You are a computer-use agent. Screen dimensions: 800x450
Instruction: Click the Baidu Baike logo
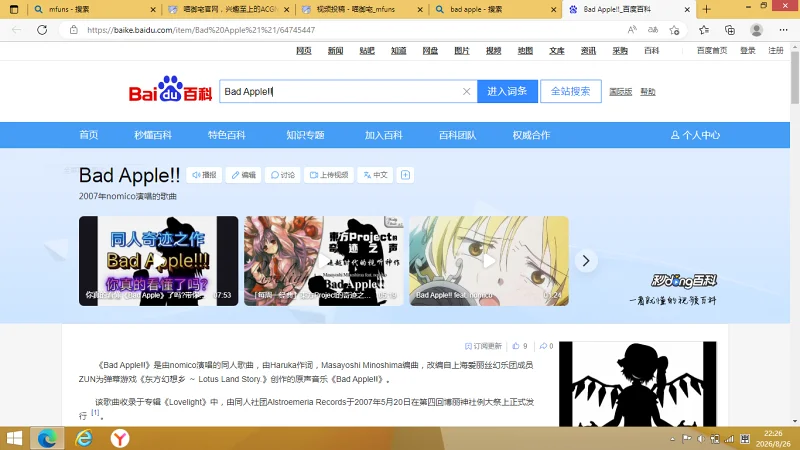tap(170, 90)
